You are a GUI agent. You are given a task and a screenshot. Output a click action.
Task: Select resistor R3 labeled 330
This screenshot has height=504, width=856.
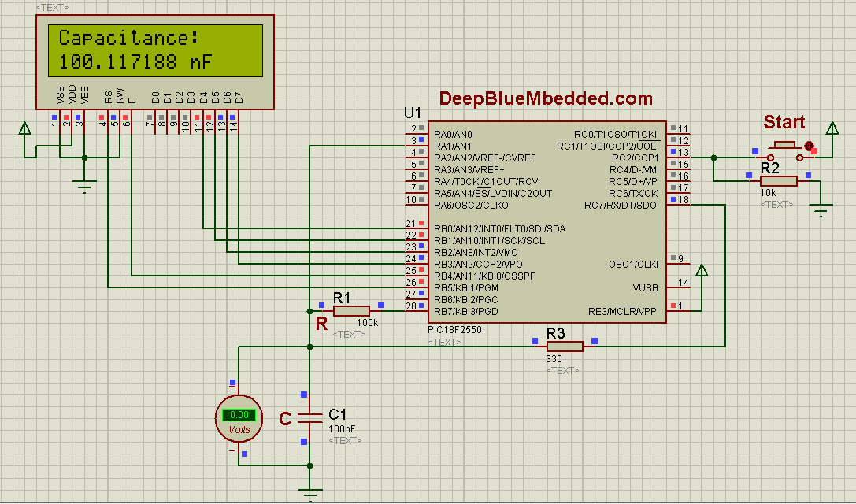point(565,345)
